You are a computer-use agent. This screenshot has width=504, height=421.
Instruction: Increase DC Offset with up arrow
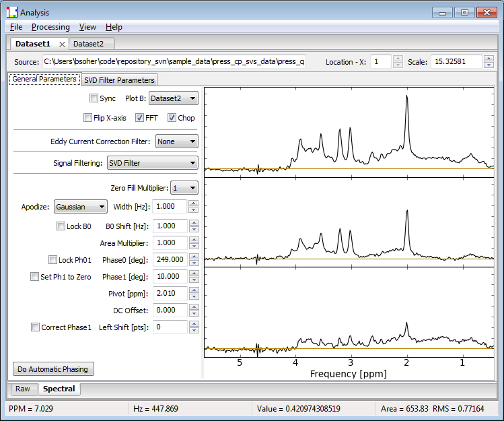click(194, 307)
